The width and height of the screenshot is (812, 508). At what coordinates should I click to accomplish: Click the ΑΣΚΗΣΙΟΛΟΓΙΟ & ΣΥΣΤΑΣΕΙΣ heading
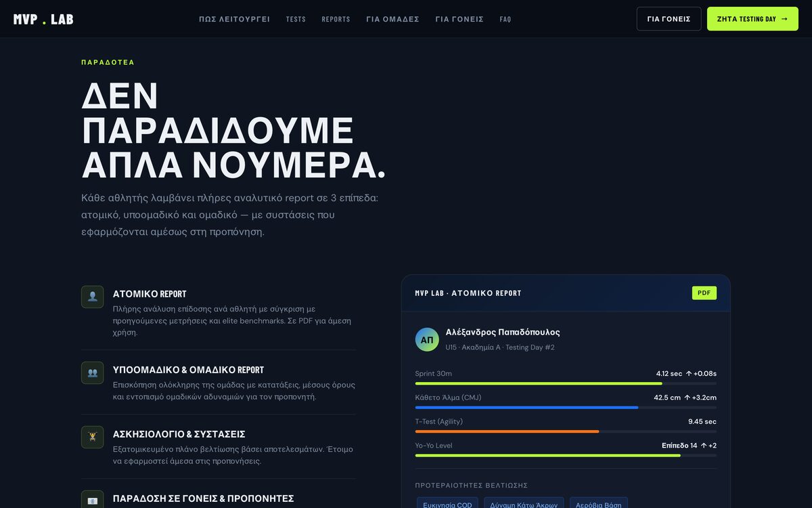(x=179, y=434)
